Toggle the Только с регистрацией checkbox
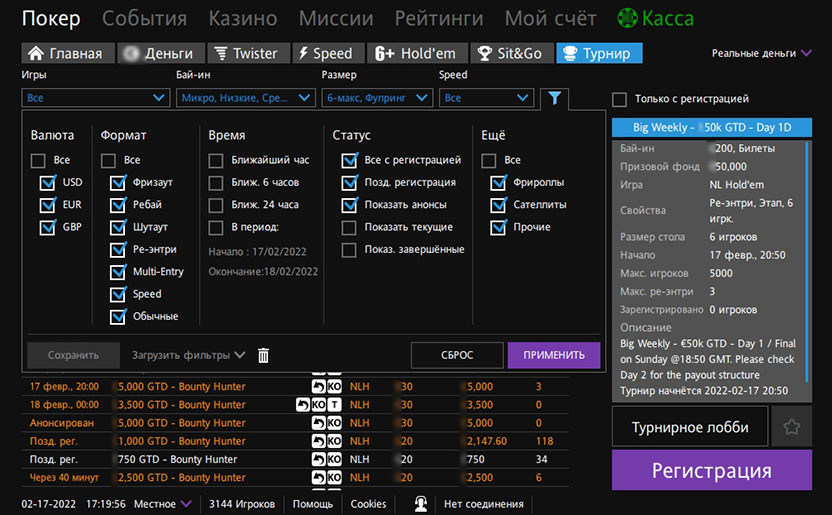832x515 pixels. [x=620, y=99]
